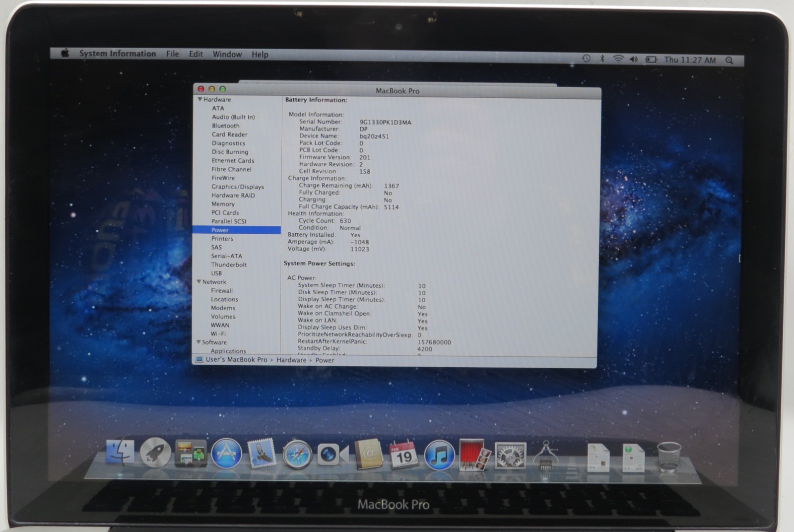The width and height of the screenshot is (794, 532).
Task: Select Audio (Built In) in sidebar
Action: tap(233, 117)
